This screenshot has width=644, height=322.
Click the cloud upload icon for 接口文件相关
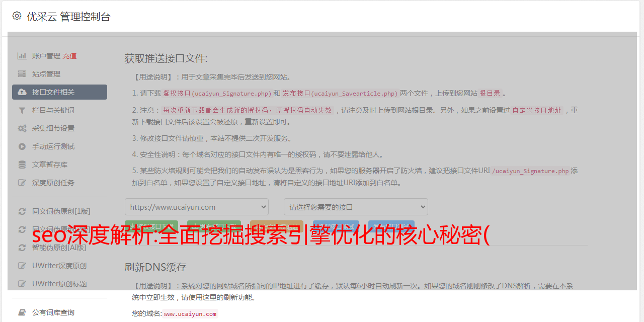(x=22, y=92)
